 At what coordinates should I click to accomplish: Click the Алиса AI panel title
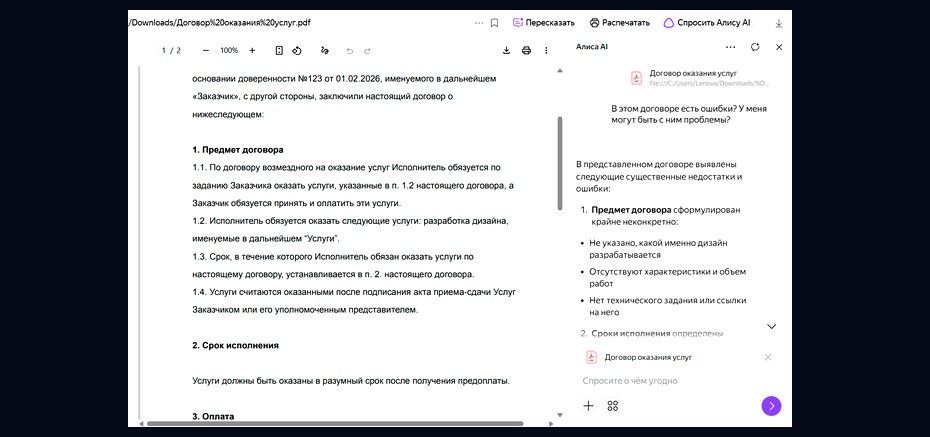(592, 47)
